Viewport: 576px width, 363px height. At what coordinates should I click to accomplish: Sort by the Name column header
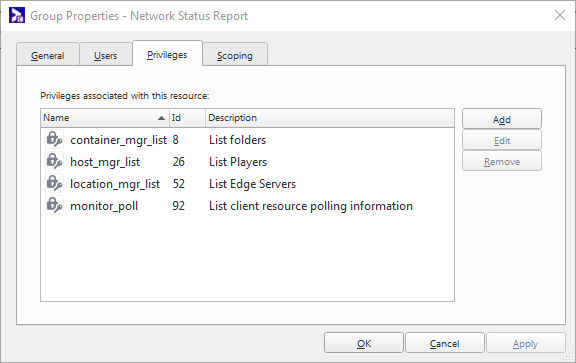[105, 118]
